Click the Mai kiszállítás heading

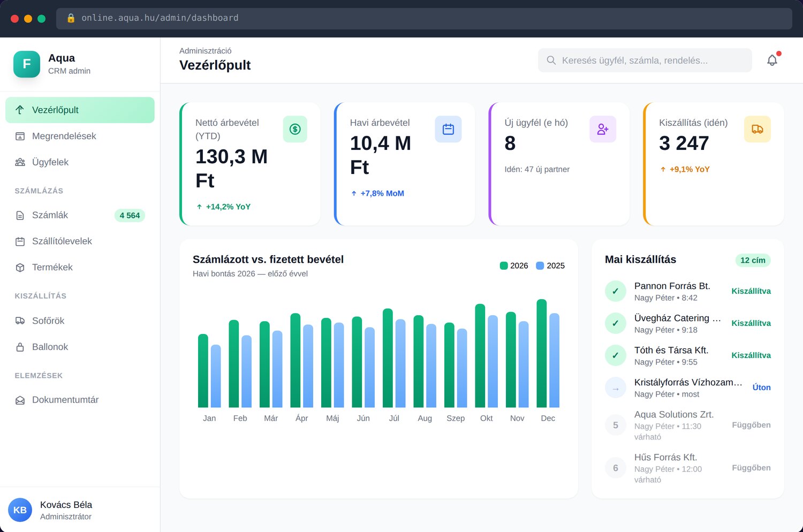pos(640,260)
